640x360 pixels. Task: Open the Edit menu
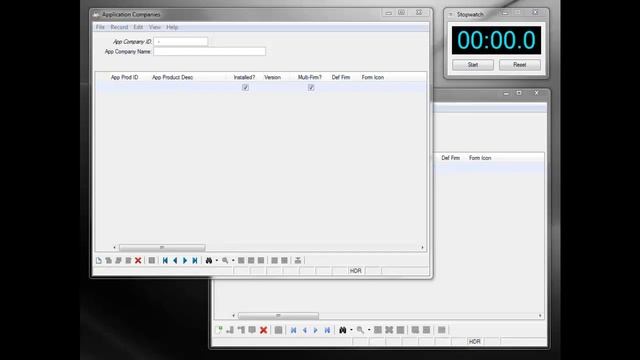coord(138,27)
